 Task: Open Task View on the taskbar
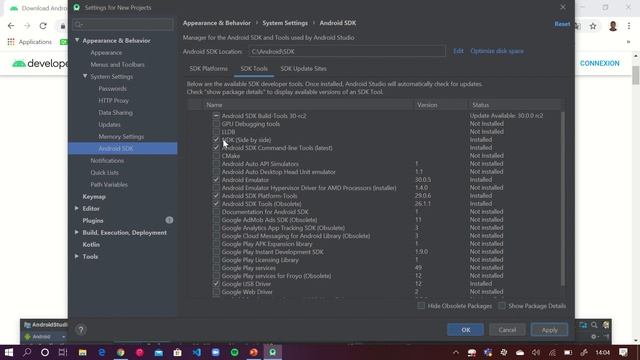coord(63,352)
